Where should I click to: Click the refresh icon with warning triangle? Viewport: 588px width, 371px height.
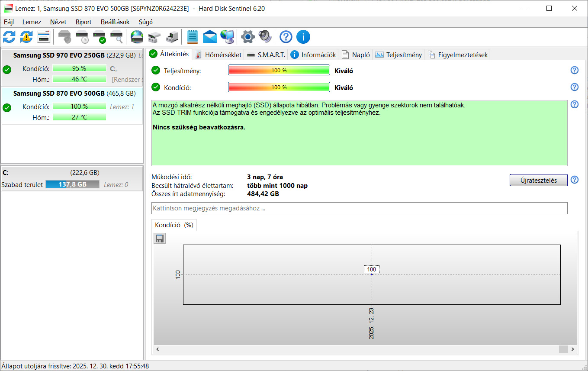[26, 37]
